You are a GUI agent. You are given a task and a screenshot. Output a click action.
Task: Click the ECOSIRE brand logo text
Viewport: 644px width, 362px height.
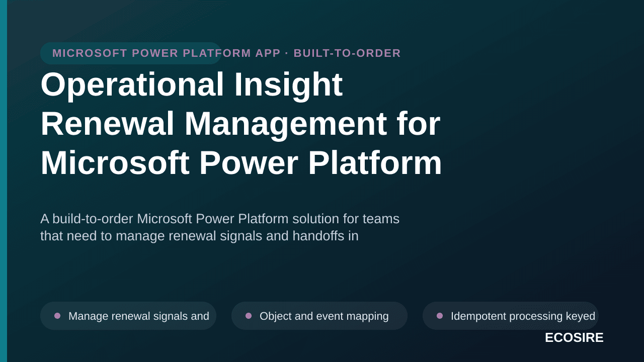[574, 338]
